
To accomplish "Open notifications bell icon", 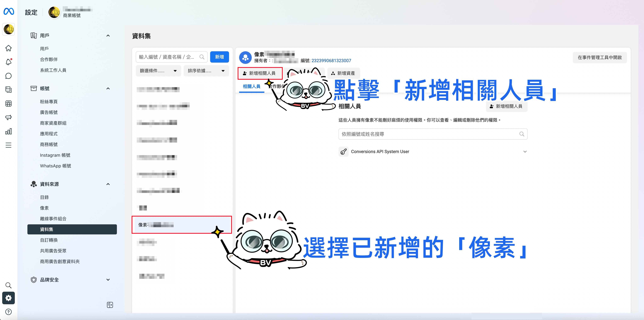I will click(x=9, y=62).
